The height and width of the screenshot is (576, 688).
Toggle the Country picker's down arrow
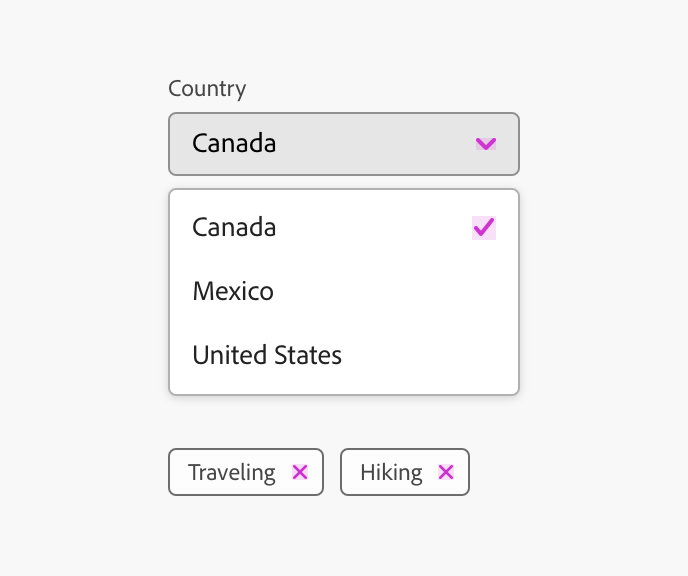coord(485,143)
